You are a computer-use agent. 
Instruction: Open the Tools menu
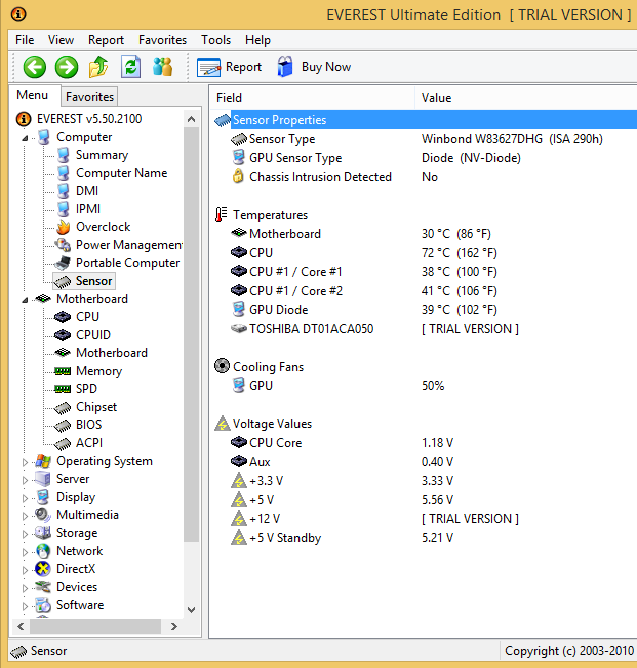(x=216, y=40)
